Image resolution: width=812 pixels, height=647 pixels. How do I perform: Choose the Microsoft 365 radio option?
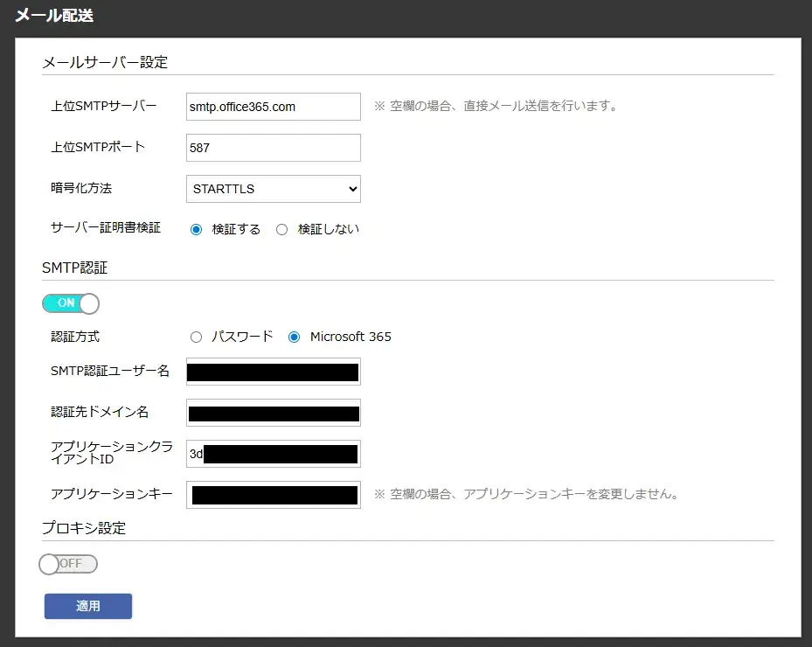294,337
